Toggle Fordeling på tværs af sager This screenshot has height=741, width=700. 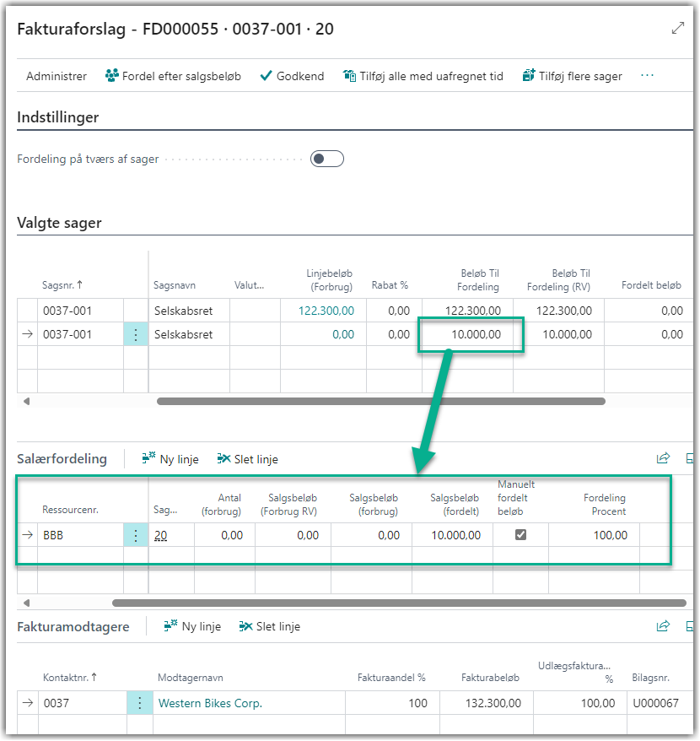[x=327, y=159]
